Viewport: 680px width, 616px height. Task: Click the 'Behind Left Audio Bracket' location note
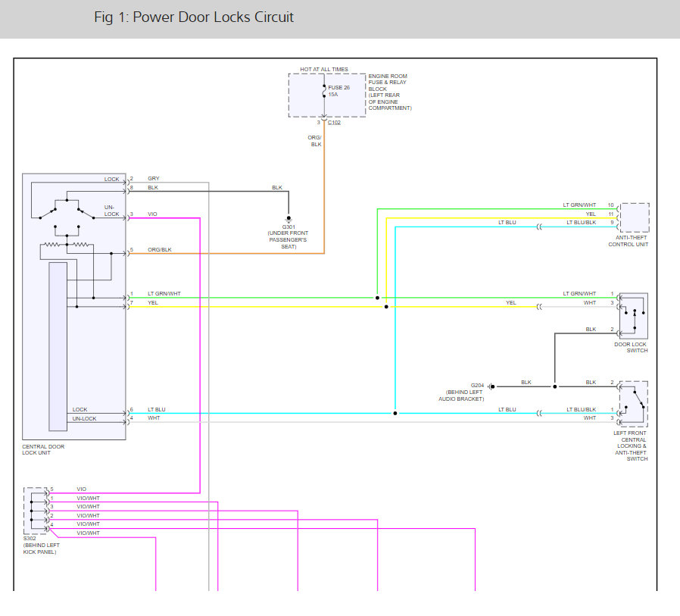460,395
